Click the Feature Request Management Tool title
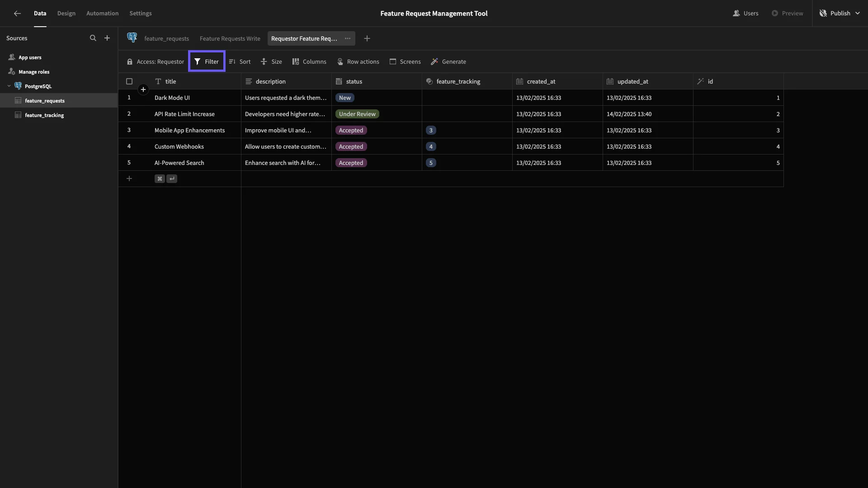This screenshot has width=868, height=488. (434, 14)
